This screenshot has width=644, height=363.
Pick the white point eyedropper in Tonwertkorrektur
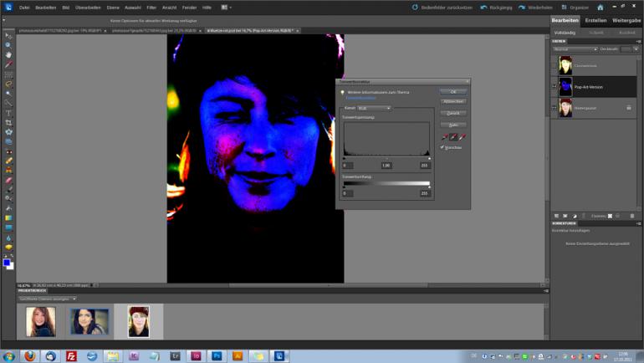pyautogui.click(x=463, y=136)
